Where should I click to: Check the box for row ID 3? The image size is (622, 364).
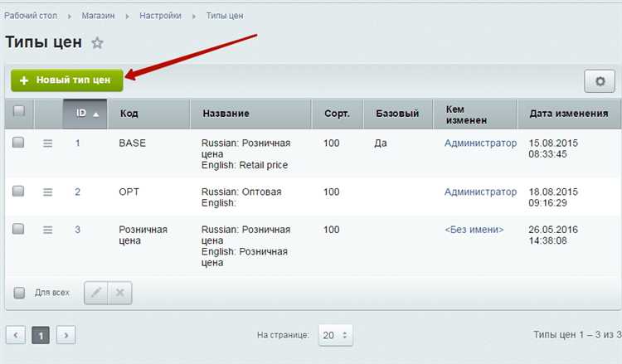point(18,229)
